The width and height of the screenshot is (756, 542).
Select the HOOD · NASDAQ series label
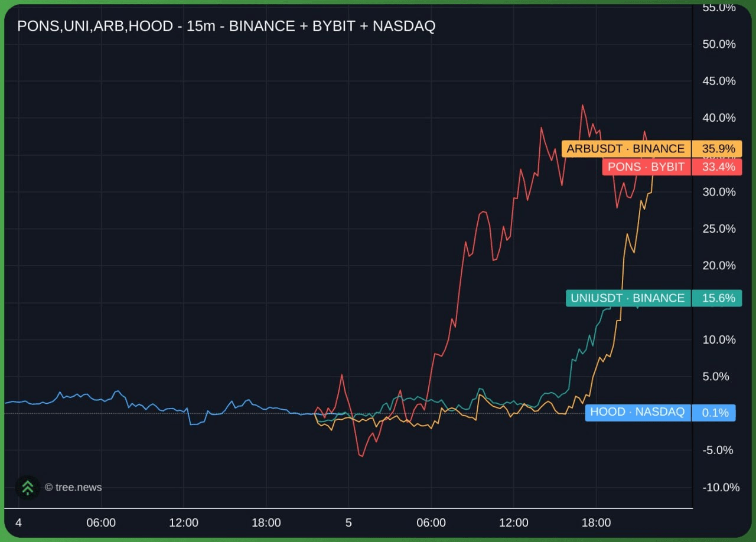[x=637, y=412]
